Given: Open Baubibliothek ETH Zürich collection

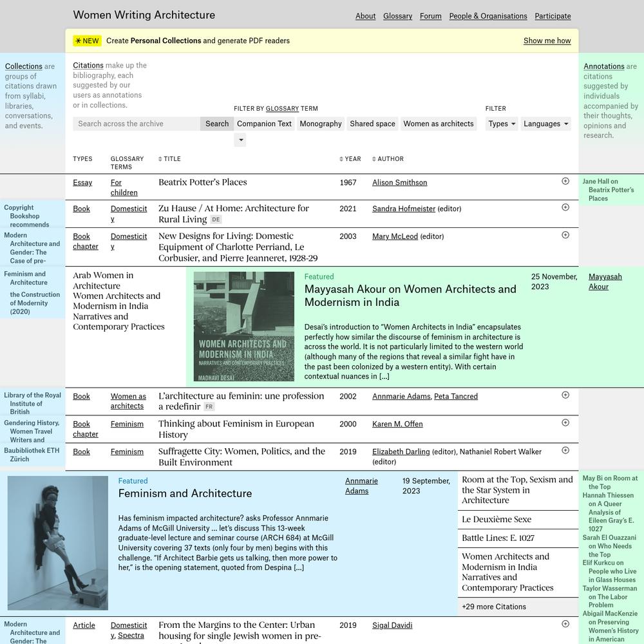Looking at the screenshot, I should point(32,455).
